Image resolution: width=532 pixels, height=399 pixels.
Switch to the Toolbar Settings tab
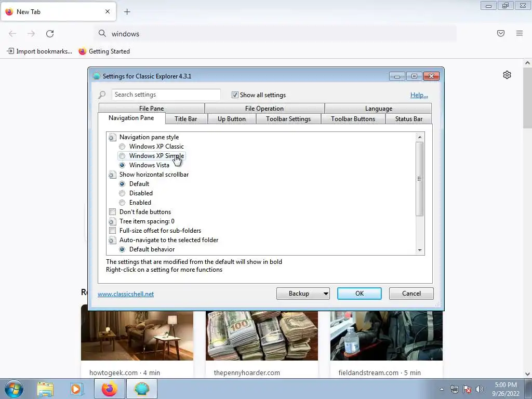click(288, 119)
